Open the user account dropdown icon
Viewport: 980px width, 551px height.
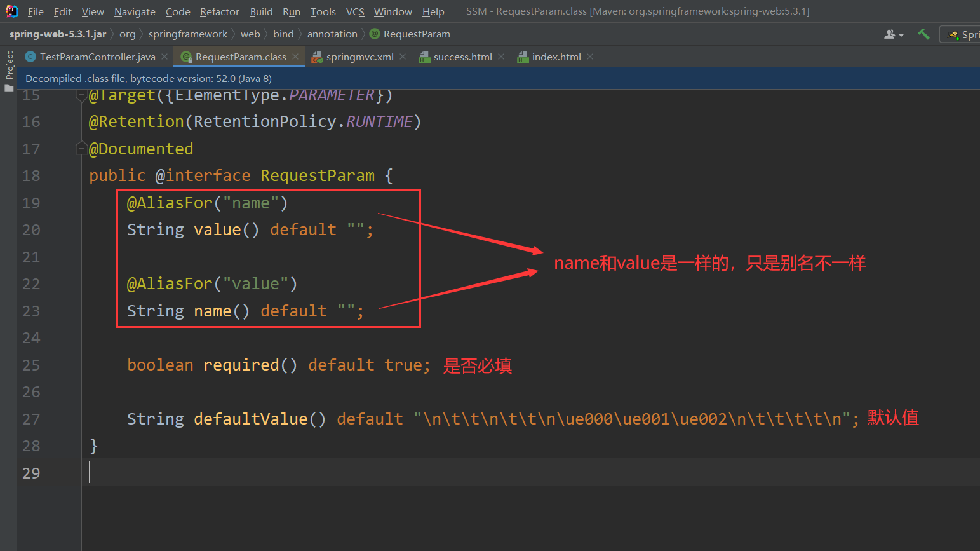point(894,34)
